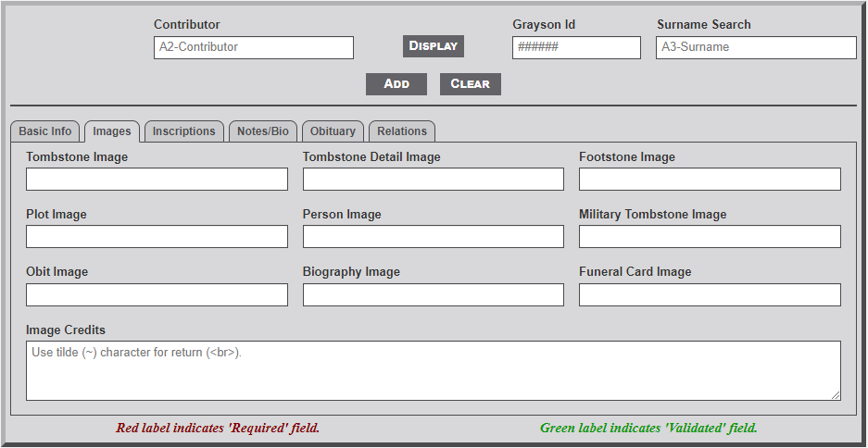Viewport: 868px width, 448px height.
Task: Click the Military Tombstone Image field
Action: click(x=710, y=237)
